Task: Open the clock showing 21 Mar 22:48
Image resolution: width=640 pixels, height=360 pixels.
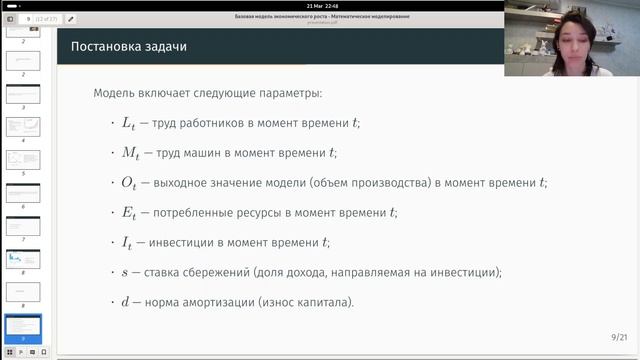Action: click(x=322, y=6)
